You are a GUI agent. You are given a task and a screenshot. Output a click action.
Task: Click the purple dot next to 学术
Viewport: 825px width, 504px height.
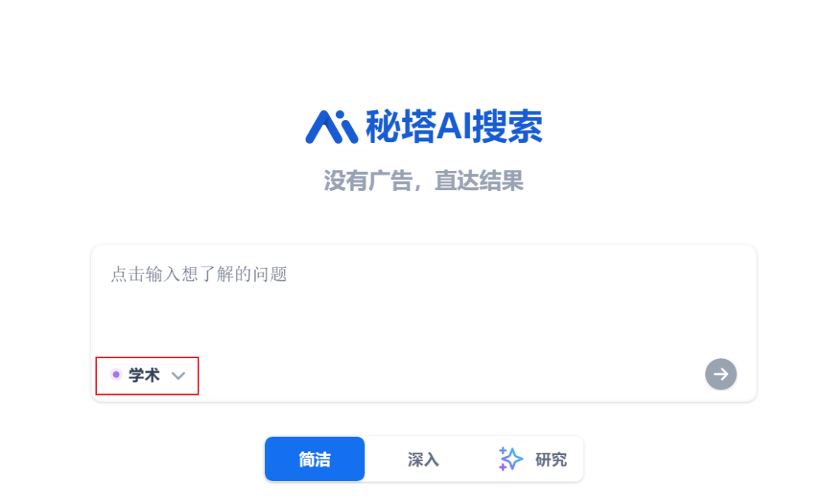116,375
